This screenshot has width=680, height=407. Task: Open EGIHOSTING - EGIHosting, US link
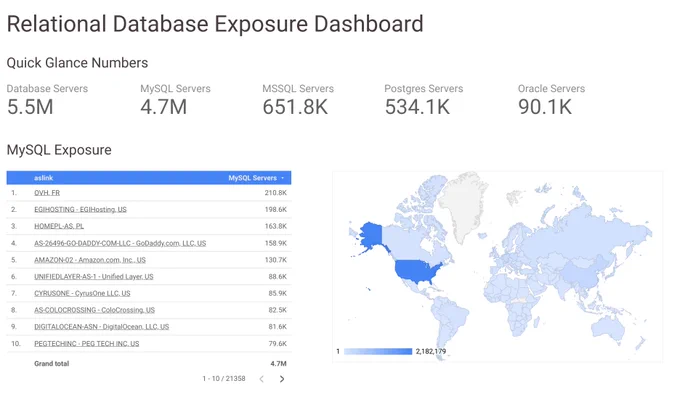tap(80, 210)
